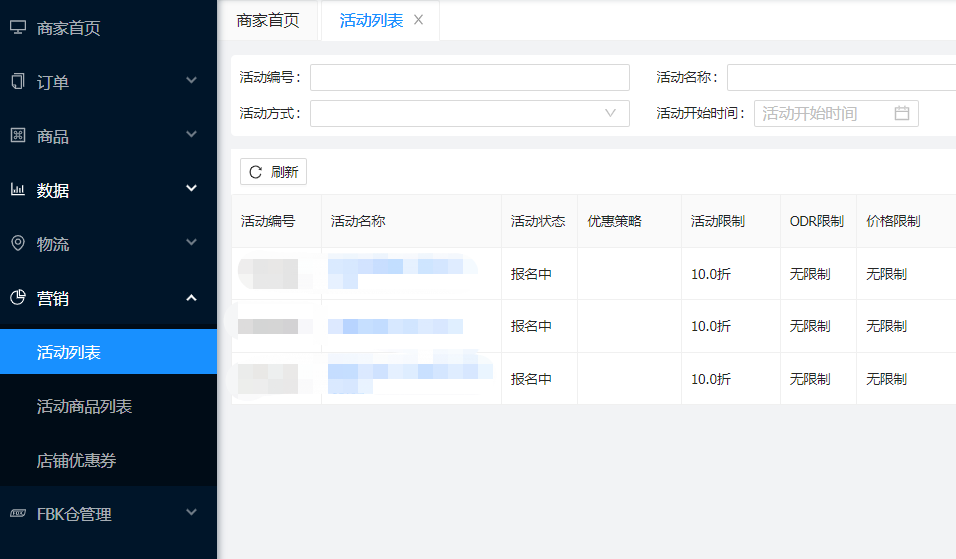This screenshot has width=956, height=559.
Task: Open 活动商品列表 in the sidebar
Action: tap(109, 406)
